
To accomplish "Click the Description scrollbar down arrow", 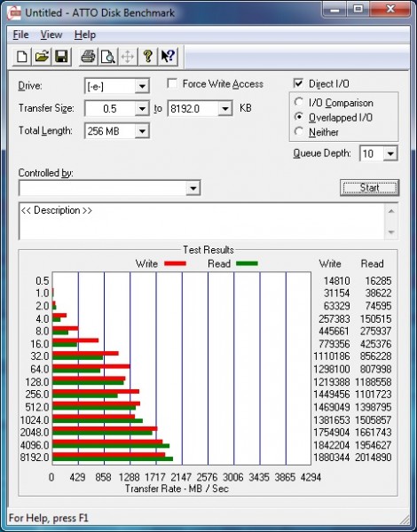I will pos(391,232).
